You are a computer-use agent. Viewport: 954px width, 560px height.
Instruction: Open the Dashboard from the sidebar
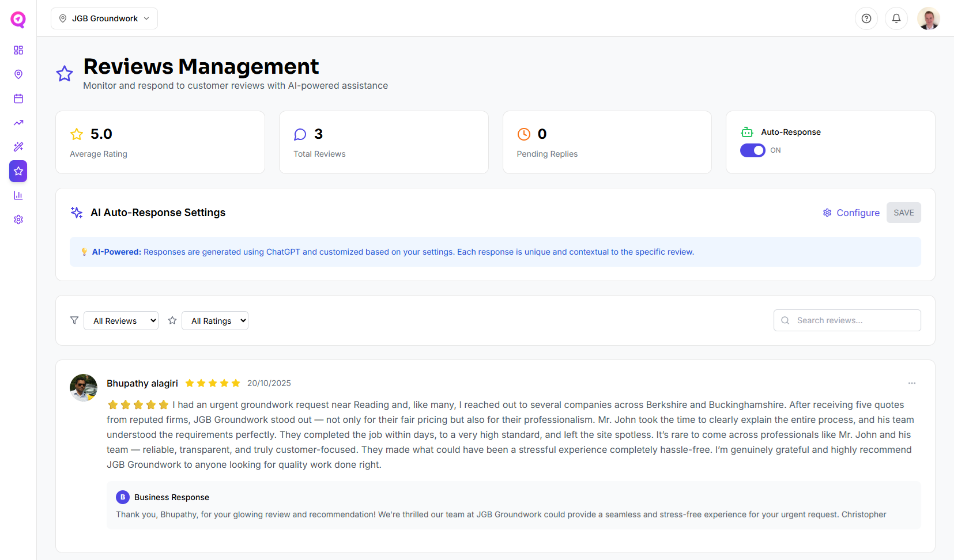pyautogui.click(x=18, y=50)
